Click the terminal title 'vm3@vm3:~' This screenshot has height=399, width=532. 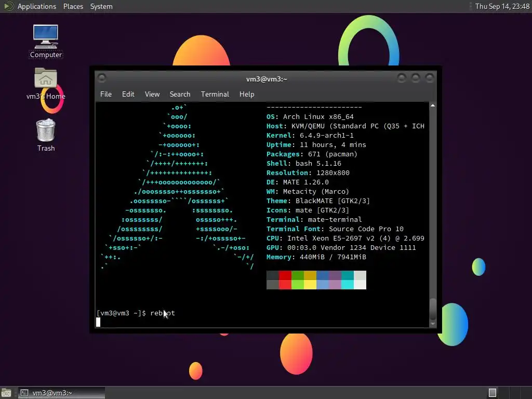point(267,79)
